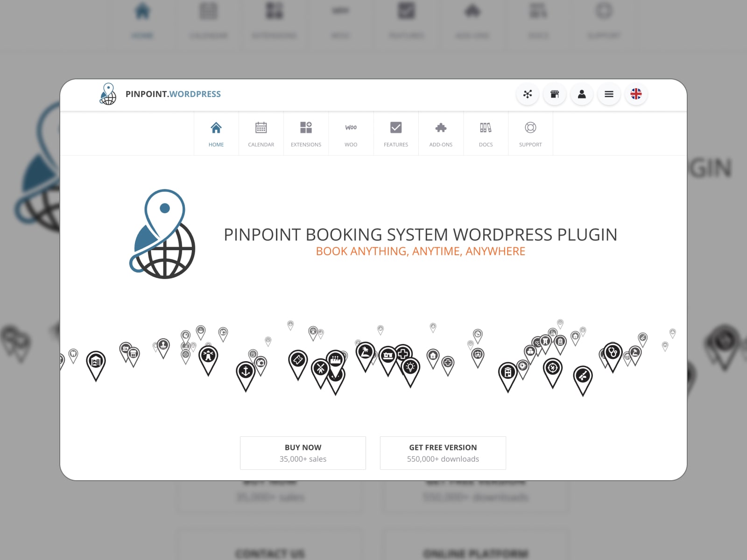The image size is (747, 560).
Task: Open the DOCS tab
Action: (x=486, y=133)
